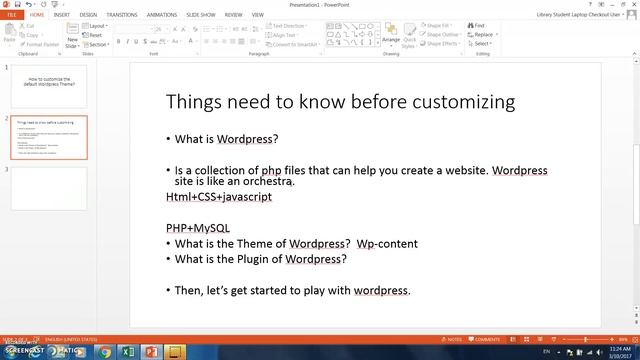This screenshot has height=360, width=640.
Task: Click Convert to SmartArt
Action: [x=292, y=44]
